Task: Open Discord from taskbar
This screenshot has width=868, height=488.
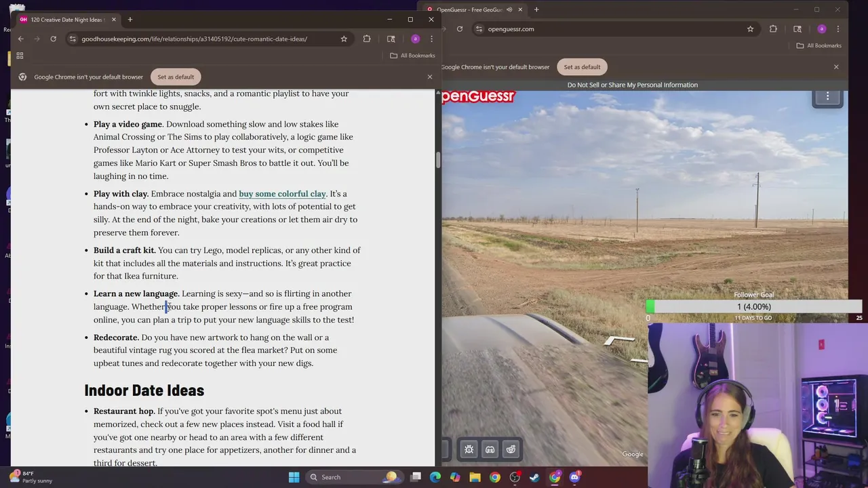Action: click(574, 477)
